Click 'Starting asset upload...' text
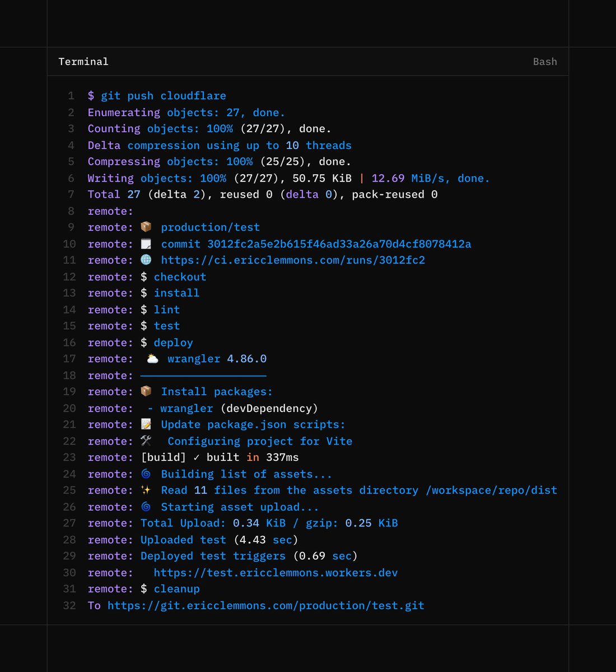The image size is (616, 672). click(x=240, y=507)
